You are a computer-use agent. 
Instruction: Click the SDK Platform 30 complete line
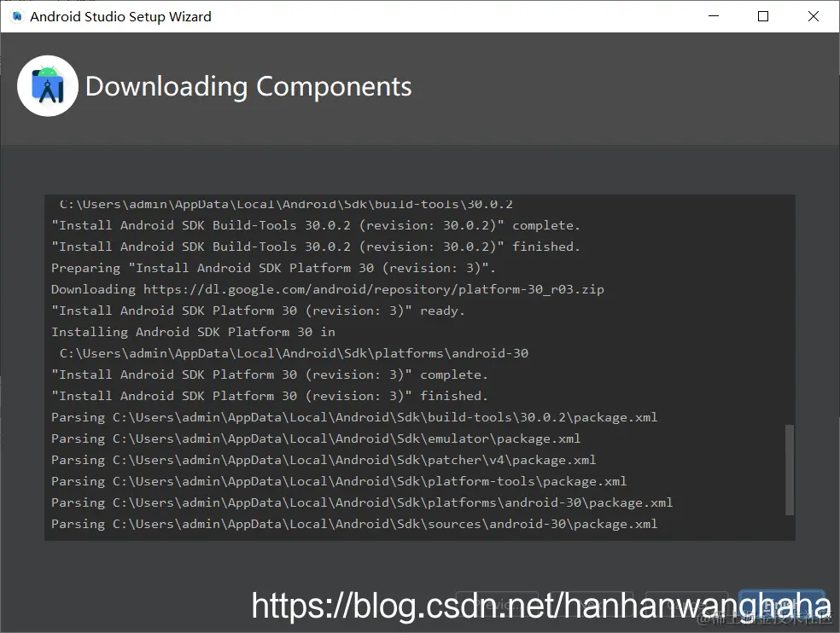click(270, 375)
